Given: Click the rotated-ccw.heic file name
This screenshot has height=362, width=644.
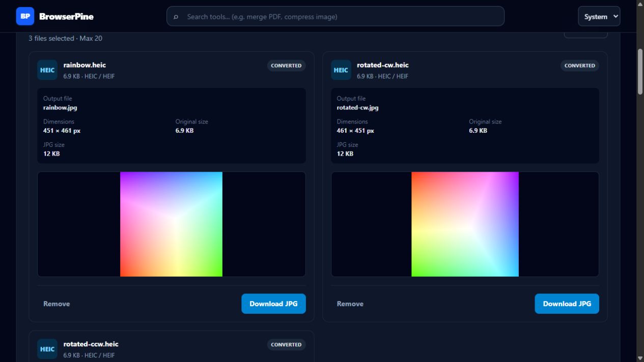Looking at the screenshot, I should [x=91, y=344].
